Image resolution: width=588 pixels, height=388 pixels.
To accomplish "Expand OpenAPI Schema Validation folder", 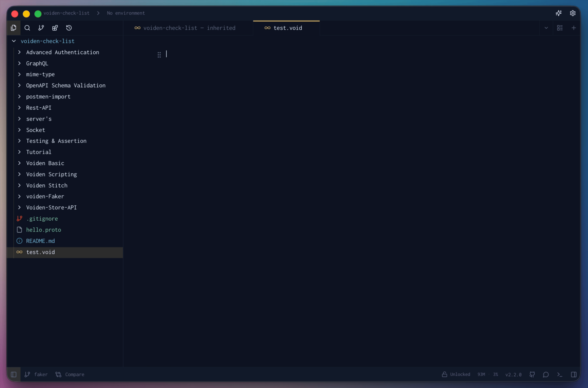I will [x=65, y=85].
